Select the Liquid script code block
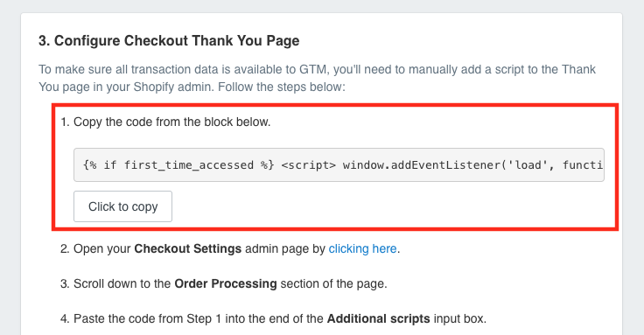The height and width of the screenshot is (335, 644). coord(339,165)
